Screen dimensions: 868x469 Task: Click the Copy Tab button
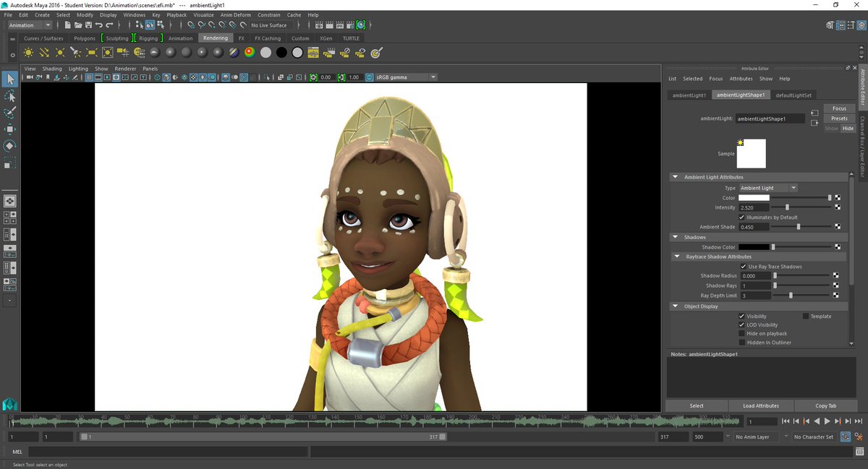click(x=825, y=405)
